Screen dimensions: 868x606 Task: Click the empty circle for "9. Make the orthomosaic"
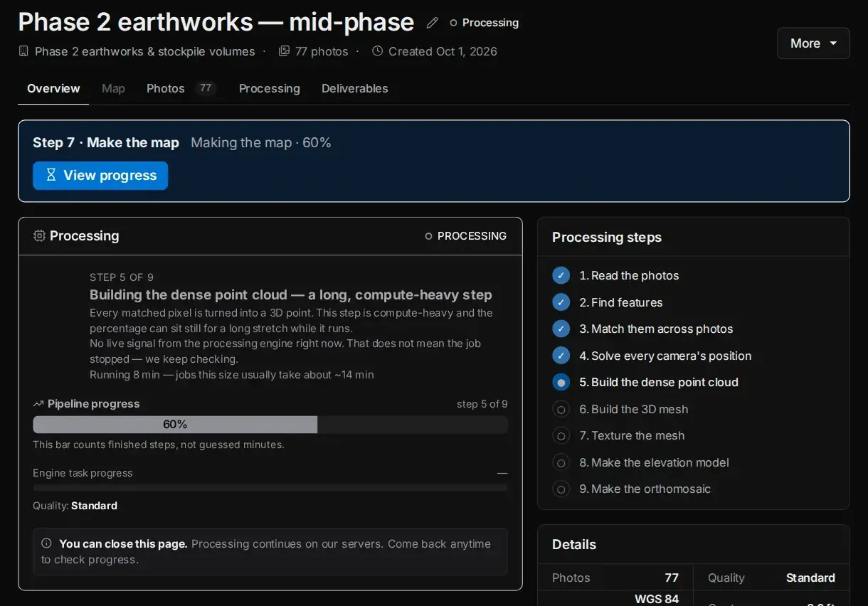coord(561,489)
